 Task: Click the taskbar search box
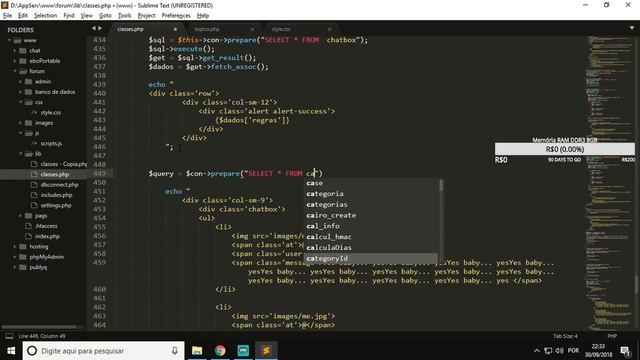click(104, 351)
